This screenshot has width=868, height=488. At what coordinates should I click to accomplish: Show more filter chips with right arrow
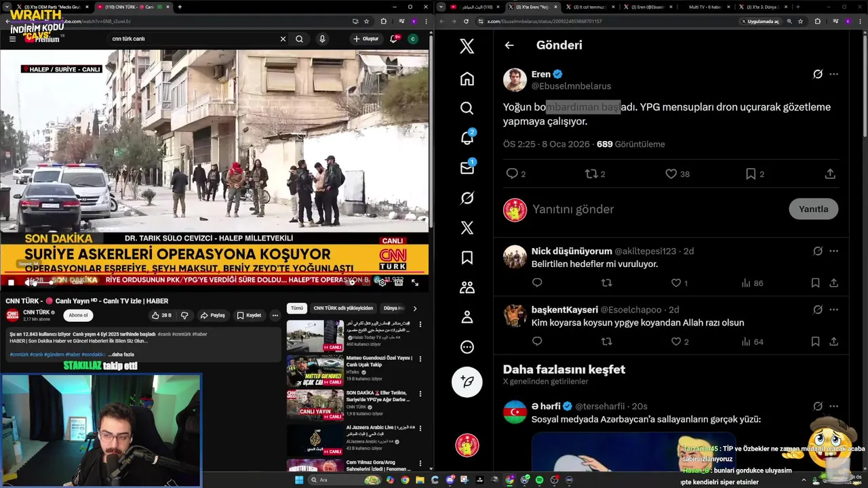[x=415, y=308]
